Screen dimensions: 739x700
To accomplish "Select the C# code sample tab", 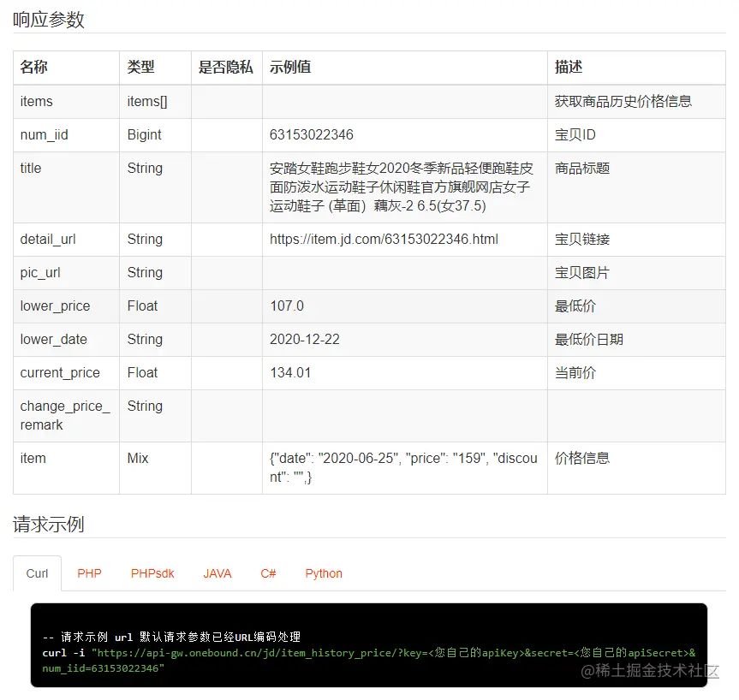I will (267, 573).
